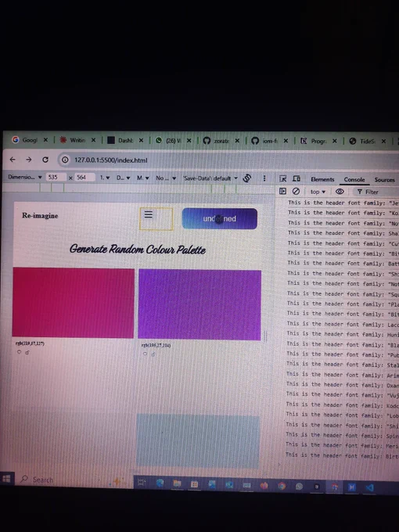Switch to the Progr browser tab
Image resolution: width=399 pixels, height=532 pixels.
(x=318, y=141)
